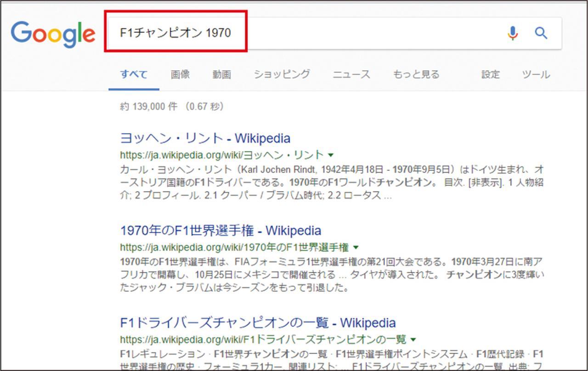Click the ja.wikipedia.org/wiki/ヨッヘン・リント URL
The height and width of the screenshot is (371, 588).
point(222,155)
